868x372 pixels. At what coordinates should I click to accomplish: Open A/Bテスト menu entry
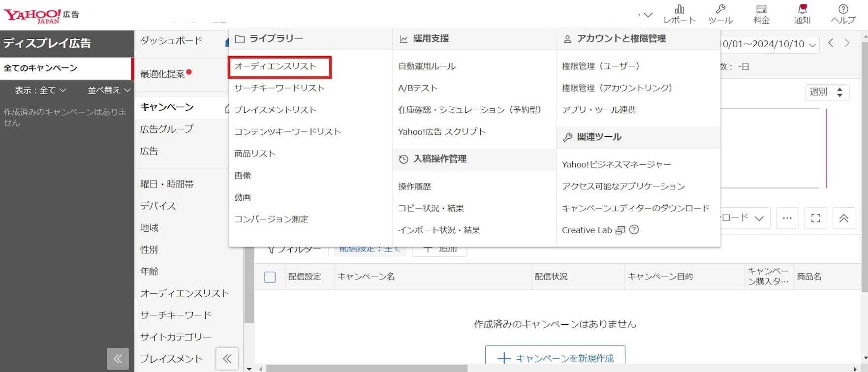pyautogui.click(x=418, y=88)
